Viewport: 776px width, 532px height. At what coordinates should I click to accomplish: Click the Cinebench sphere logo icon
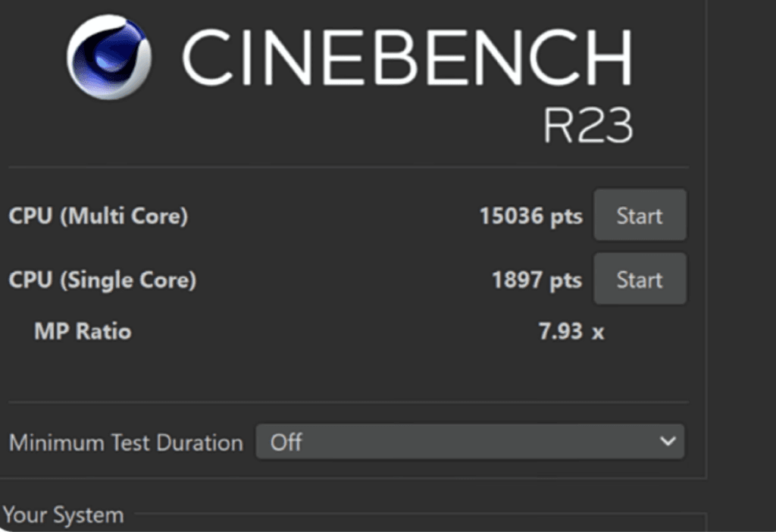[x=108, y=59]
